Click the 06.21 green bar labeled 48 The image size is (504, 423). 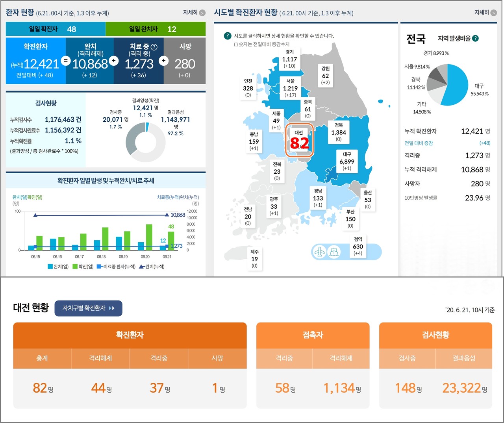[x=171, y=241]
